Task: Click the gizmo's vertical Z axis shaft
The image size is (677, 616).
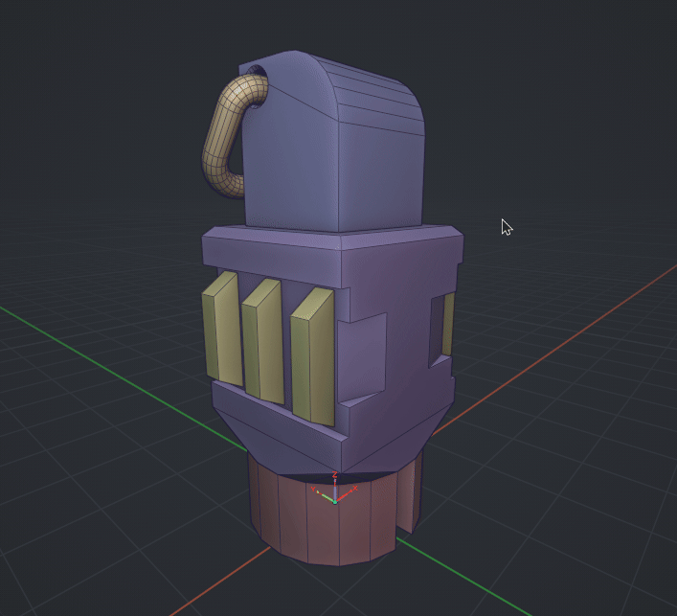Action: pos(334,489)
